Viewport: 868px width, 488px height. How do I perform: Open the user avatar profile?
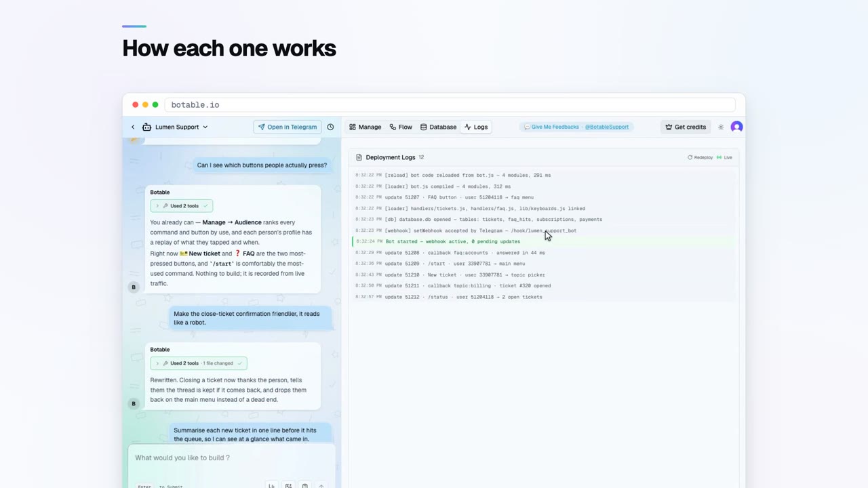pyautogui.click(x=736, y=127)
